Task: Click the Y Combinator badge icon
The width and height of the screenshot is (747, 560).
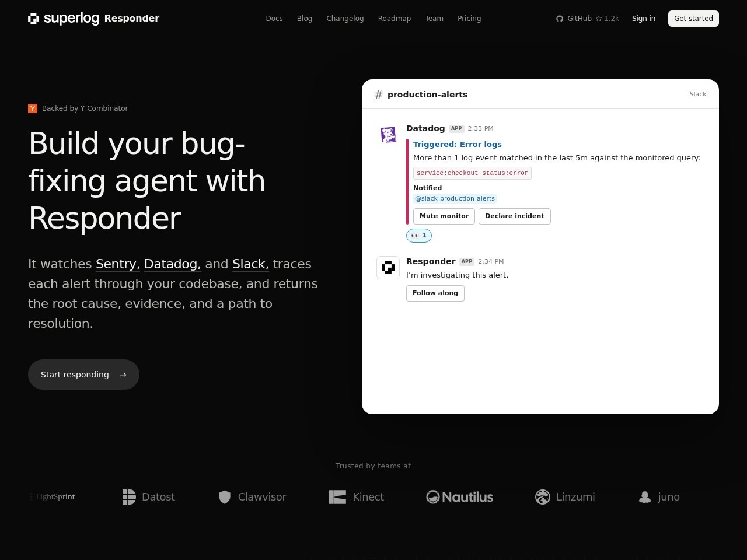Action: (33, 108)
